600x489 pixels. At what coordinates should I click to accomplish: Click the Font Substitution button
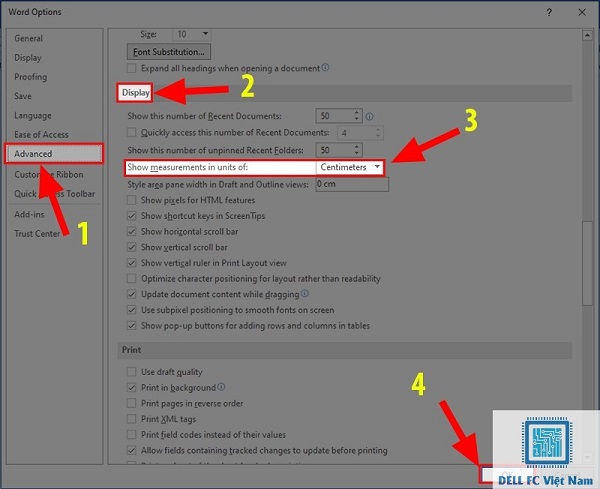point(168,51)
